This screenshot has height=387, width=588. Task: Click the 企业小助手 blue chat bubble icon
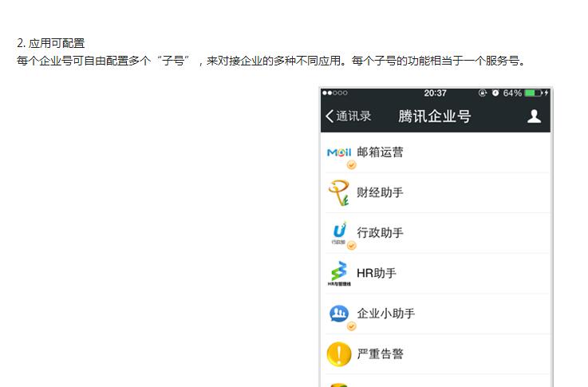pyautogui.click(x=339, y=313)
